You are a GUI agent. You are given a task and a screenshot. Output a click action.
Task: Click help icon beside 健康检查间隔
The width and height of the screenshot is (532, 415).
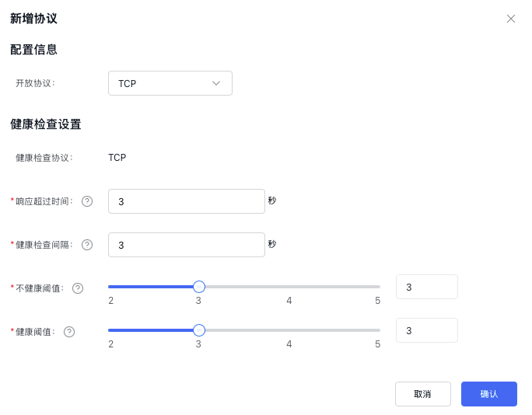[87, 245]
